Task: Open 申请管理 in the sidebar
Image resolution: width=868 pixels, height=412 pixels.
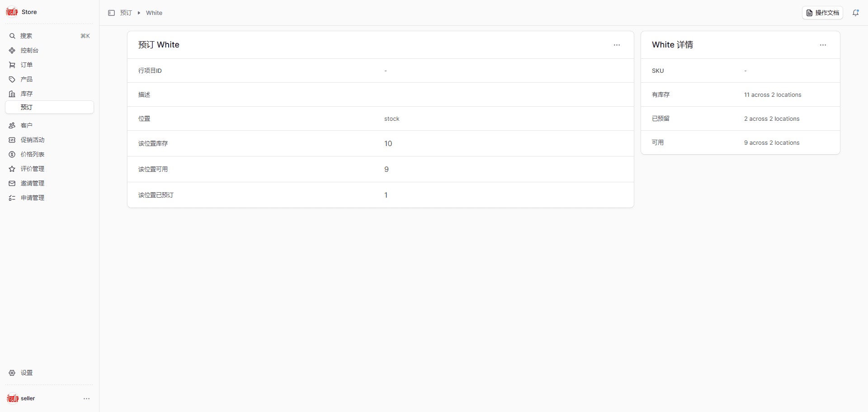Action: click(33, 198)
